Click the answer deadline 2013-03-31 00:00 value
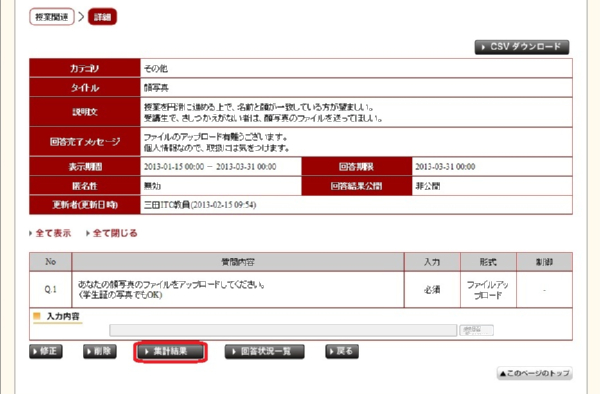 (x=445, y=167)
